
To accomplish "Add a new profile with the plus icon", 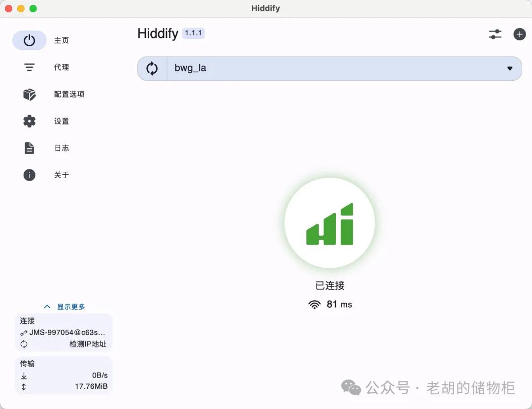I will point(520,34).
